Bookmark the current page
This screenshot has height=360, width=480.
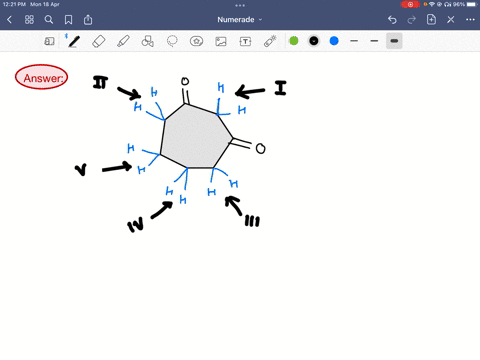point(68,20)
